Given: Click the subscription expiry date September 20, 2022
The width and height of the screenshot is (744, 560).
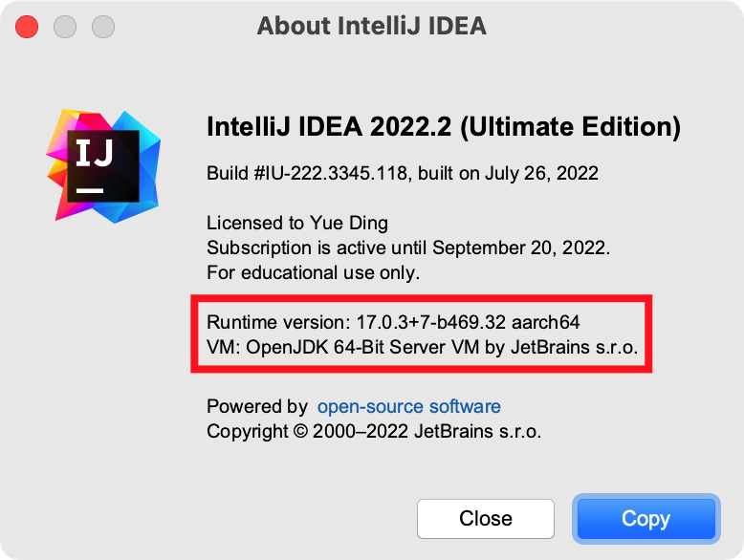Looking at the screenshot, I should tap(520, 248).
